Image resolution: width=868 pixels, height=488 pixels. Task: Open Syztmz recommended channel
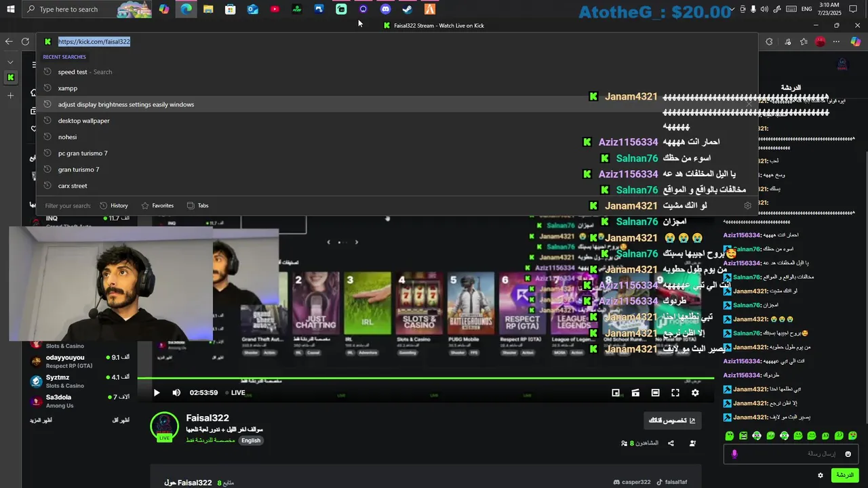(x=80, y=381)
